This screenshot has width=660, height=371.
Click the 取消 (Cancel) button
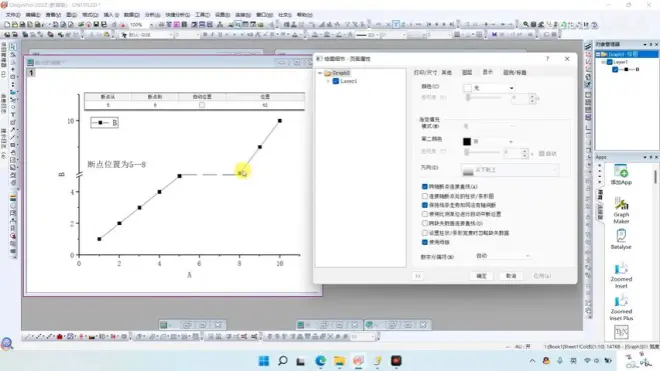coord(511,276)
